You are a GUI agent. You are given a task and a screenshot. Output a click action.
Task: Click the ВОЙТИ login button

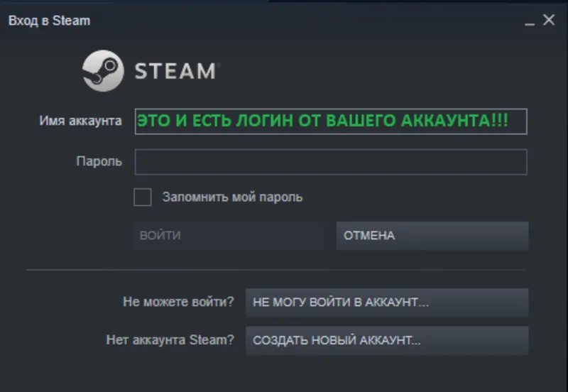pyautogui.click(x=229, y=236)
